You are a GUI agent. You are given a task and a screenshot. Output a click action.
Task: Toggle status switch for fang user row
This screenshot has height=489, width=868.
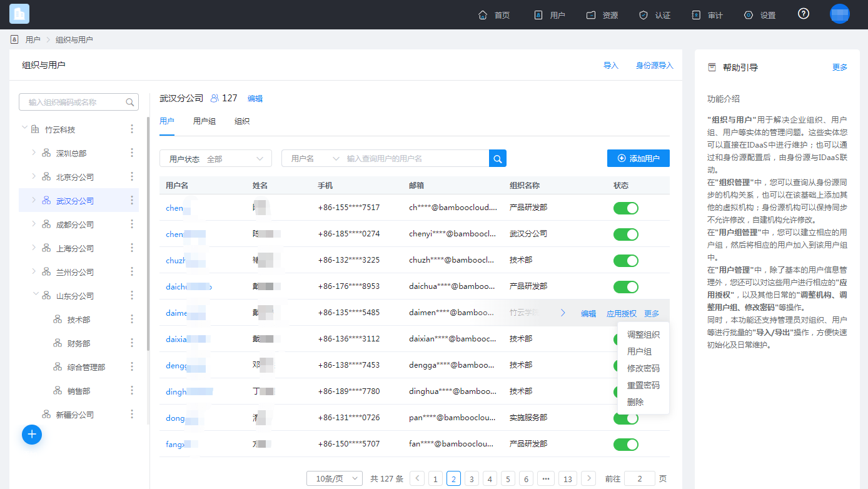tap(626, 445)
